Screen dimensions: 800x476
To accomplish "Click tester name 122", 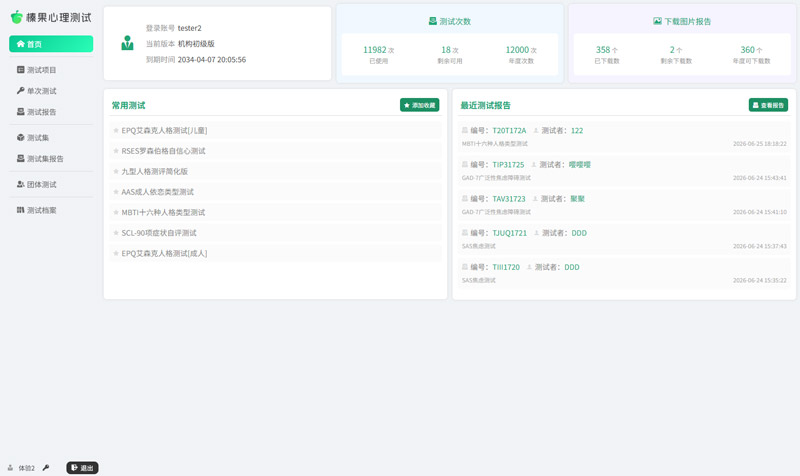I will click(577, 131).
